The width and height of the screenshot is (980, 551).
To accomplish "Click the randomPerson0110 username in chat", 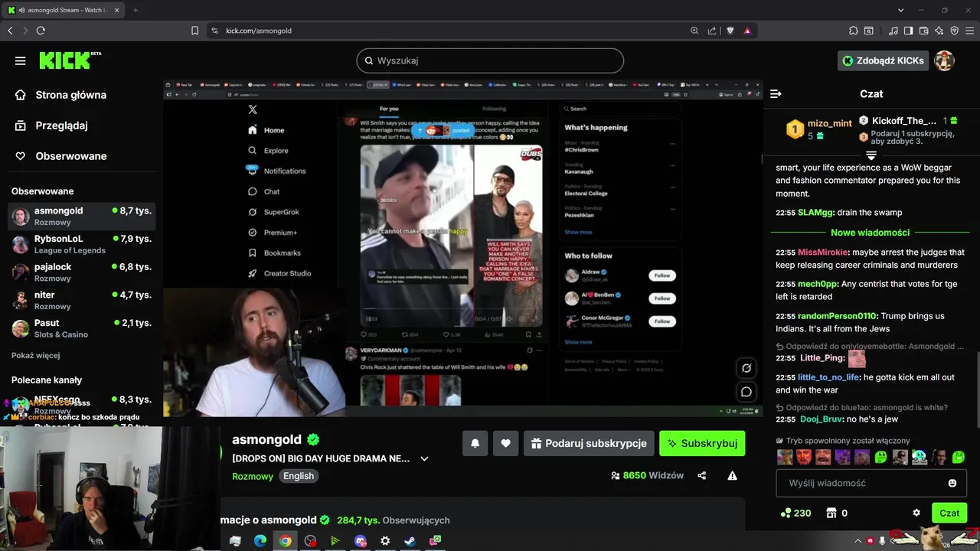I will pos(837,316).
